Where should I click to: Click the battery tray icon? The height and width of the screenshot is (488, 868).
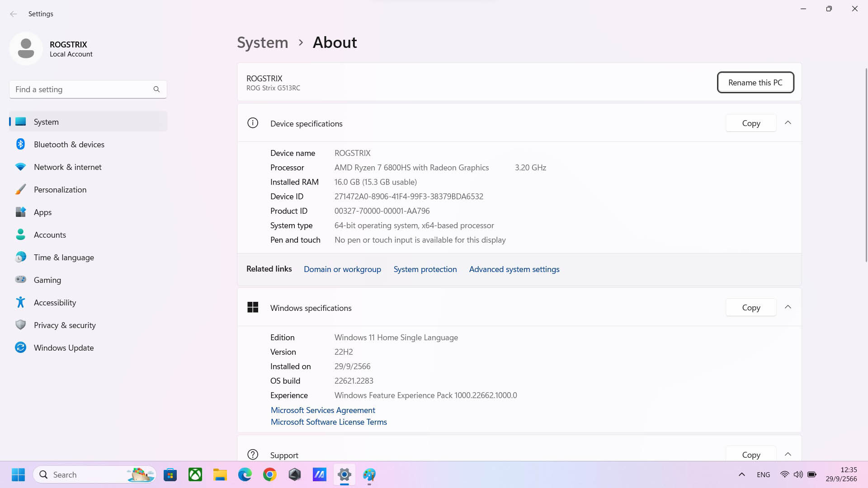[x=812, y=474]
